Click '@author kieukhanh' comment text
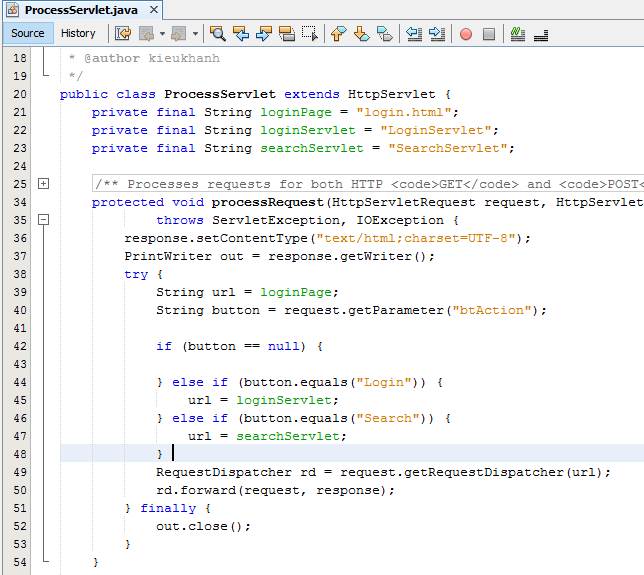This screenshot has height=575, width=644. 152,58
